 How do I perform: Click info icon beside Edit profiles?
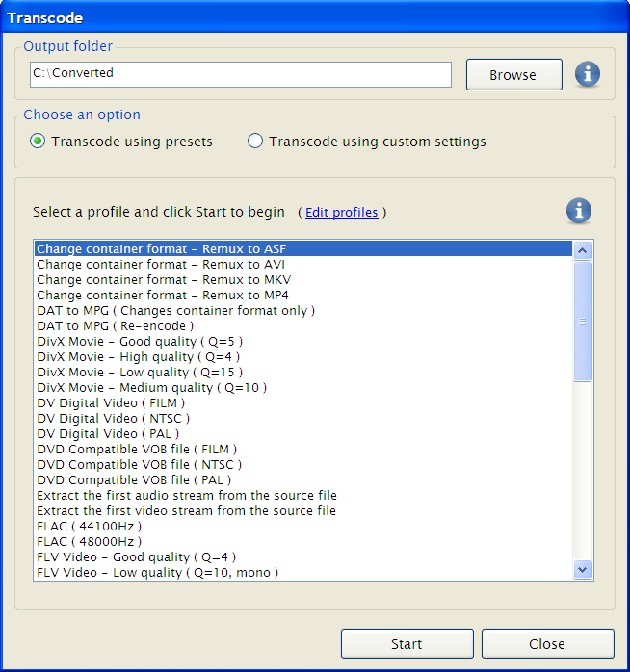click(x=579, y=211)
